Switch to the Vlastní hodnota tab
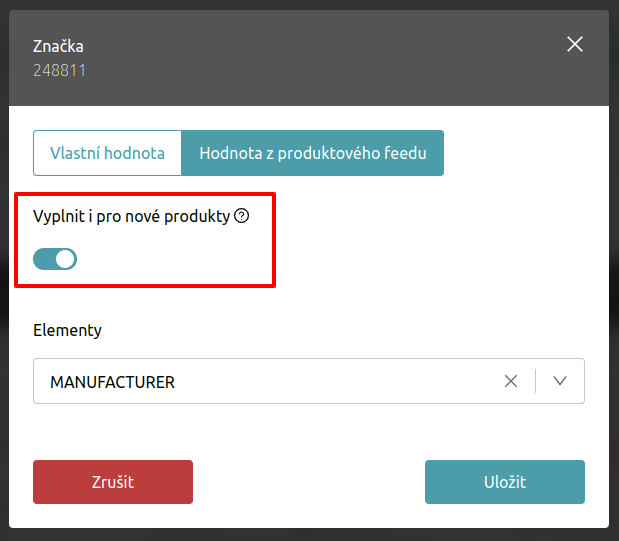Screen dimensions: 619x541 point(107,153)
